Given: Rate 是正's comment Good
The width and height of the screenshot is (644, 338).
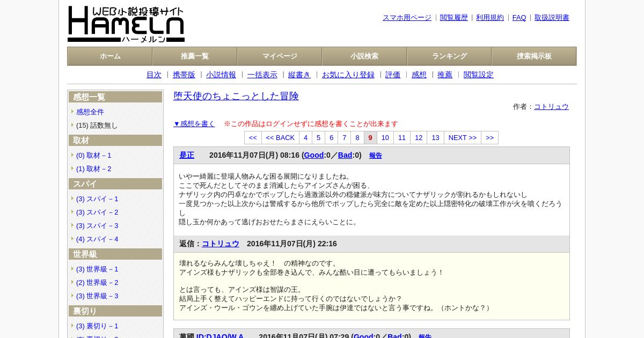Looking at the screenshot, I should pyautogui.click(x=314, y=155).
